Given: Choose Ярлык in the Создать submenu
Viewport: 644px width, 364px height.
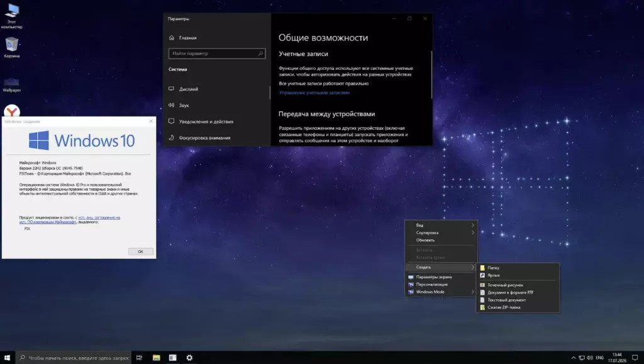Looking at the screenshot, I should coord(518,275).
